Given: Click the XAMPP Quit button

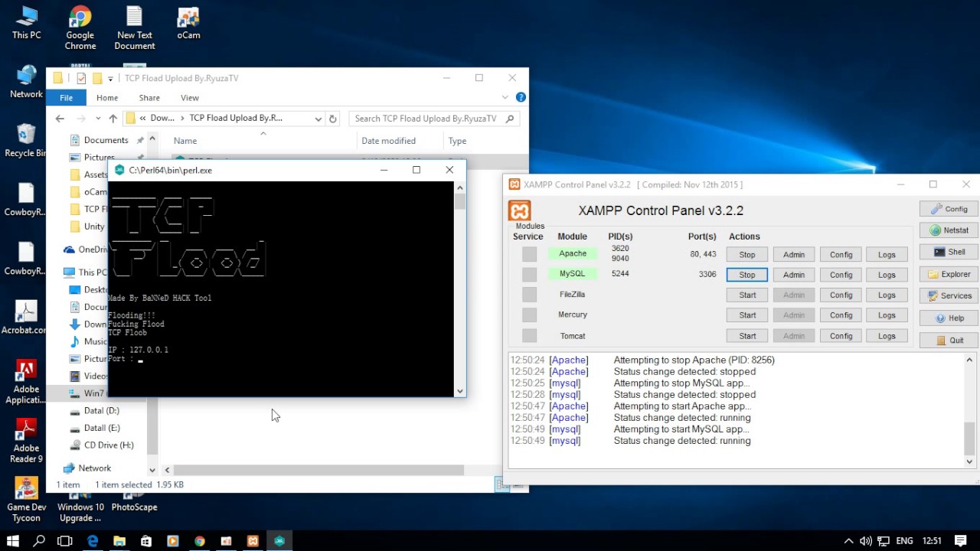Looking at the screenshot, I should [x=949, y=341].
